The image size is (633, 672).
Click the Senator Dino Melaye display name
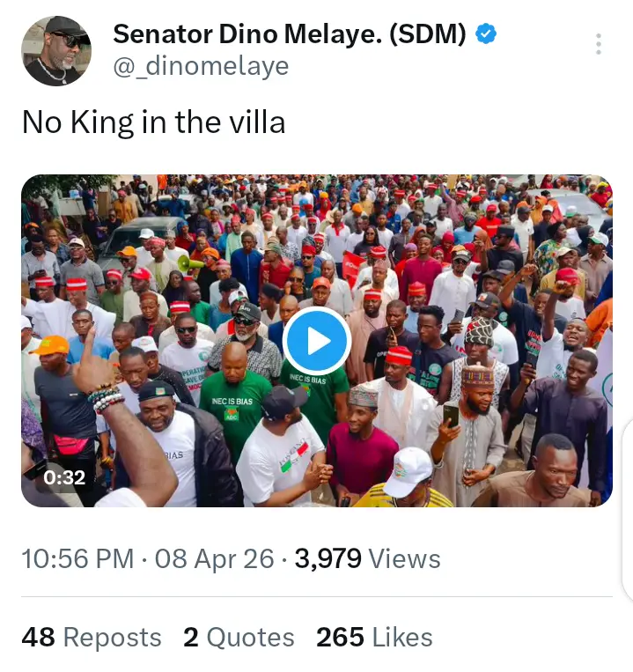point(290,34)
